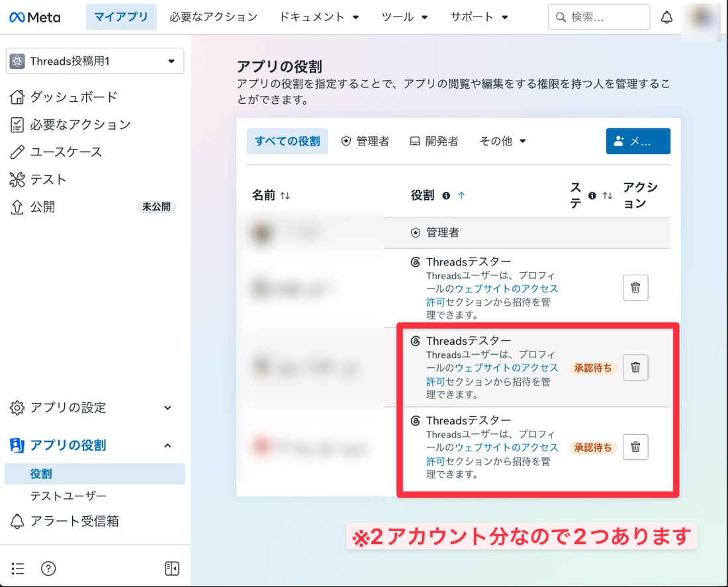
Task: Open the help question mark icon
Action: (x=48, y=568)
